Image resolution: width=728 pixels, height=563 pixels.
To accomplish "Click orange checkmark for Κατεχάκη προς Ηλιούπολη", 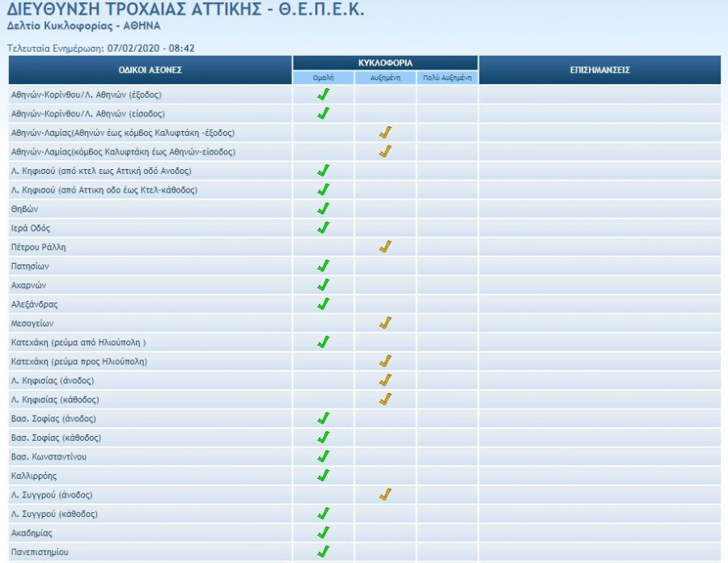I will coord(386,361).
